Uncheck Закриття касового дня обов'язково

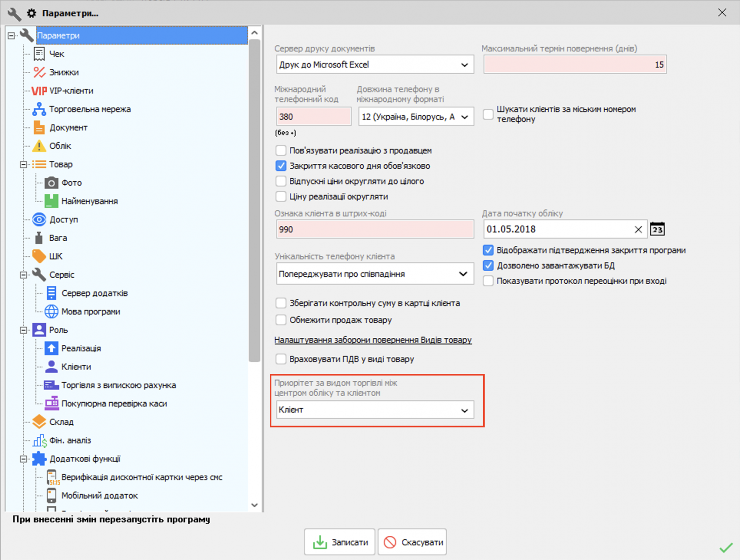coord(281,166)
